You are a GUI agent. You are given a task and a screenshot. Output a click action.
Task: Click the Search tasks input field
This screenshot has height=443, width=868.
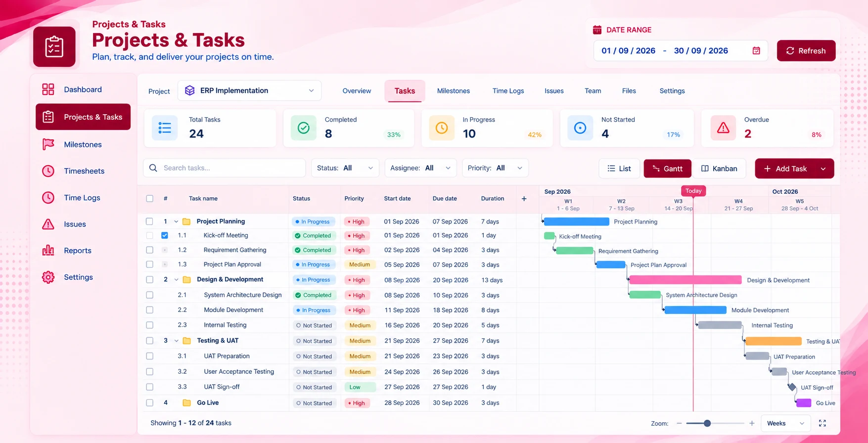coord(225,168)
